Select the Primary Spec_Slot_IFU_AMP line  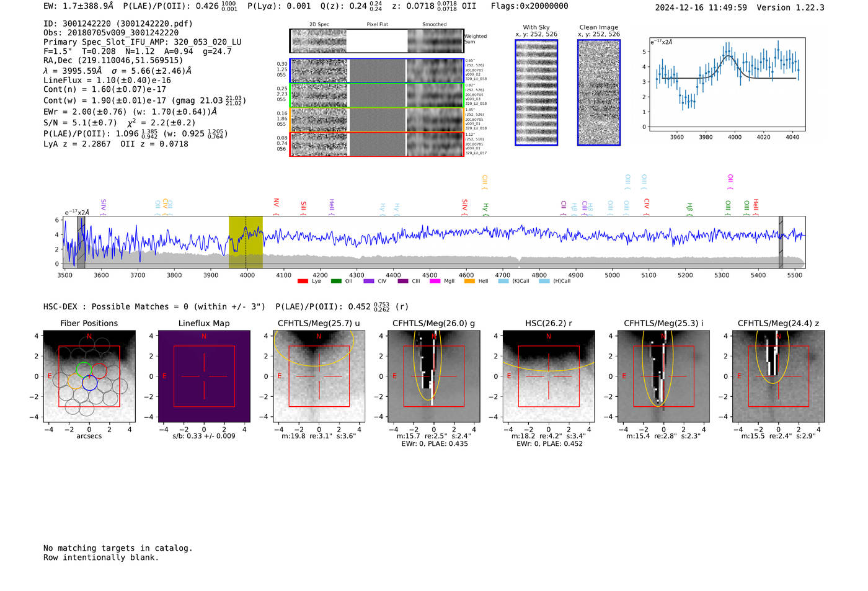point(143,42)
